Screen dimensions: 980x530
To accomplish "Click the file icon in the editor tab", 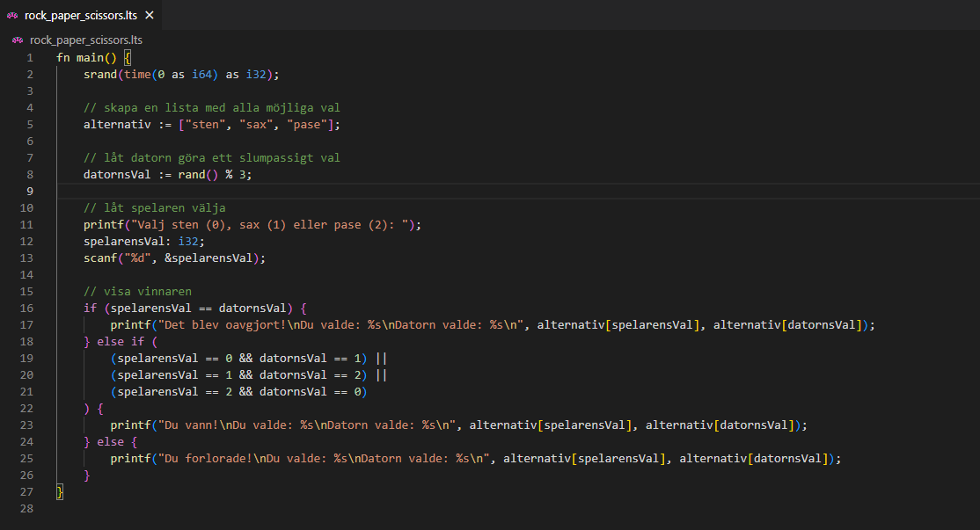I will tap(12, 16).
